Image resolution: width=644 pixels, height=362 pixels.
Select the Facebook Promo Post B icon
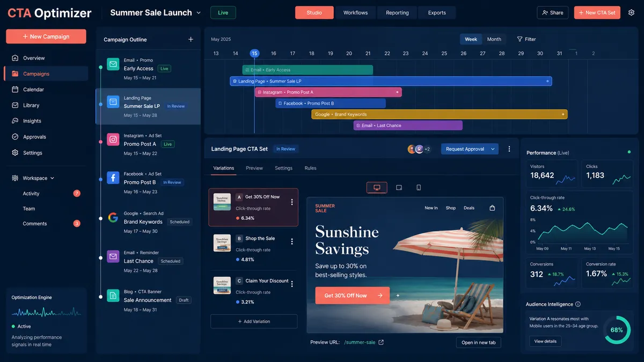coord(113,178)
